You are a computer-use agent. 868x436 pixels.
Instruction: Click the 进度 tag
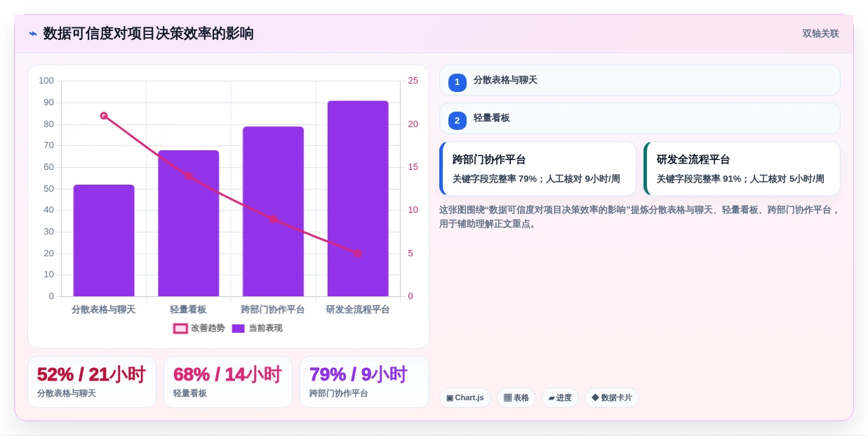(560, 398)
